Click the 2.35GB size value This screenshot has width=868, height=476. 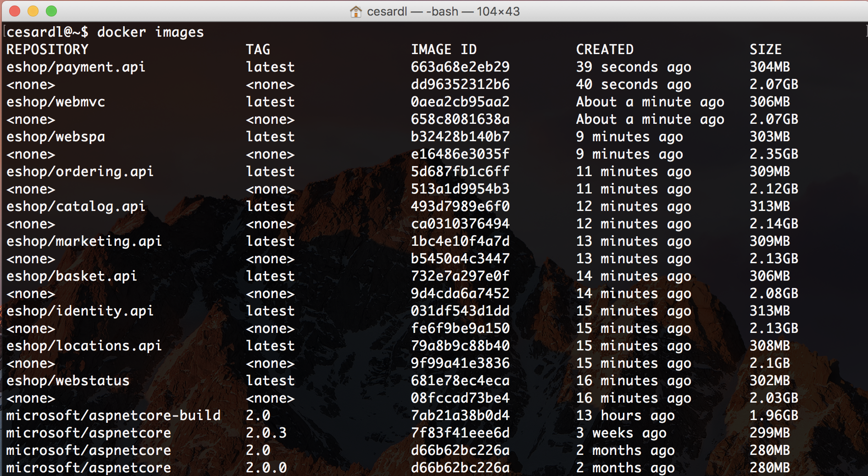(774, 154)
